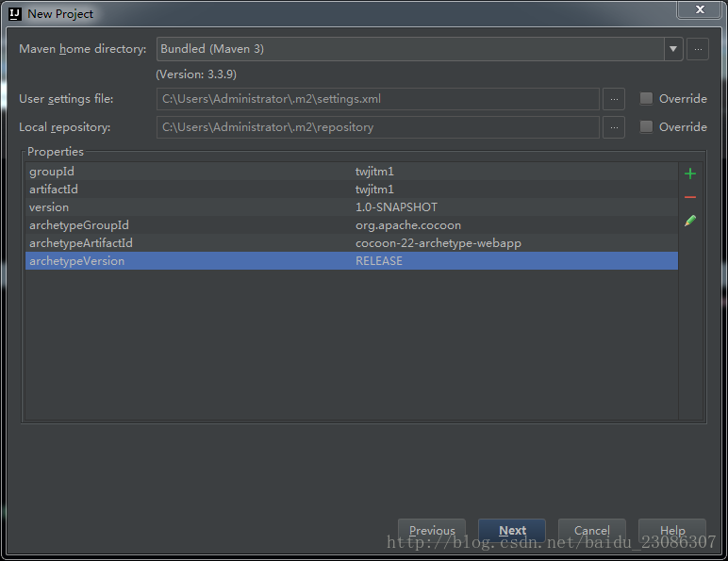Select the groupId property name
The width and height of the screenshot is (728, 561).
point(52,172)
